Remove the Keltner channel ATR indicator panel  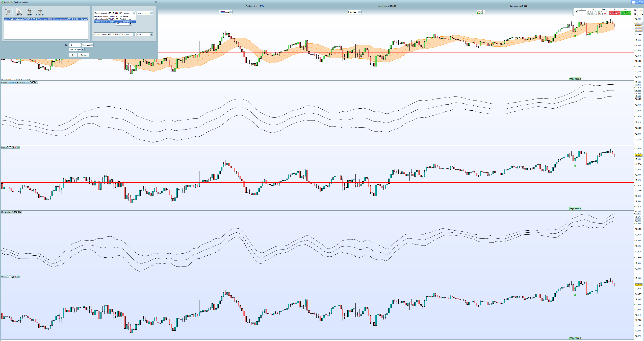[36, 83]
